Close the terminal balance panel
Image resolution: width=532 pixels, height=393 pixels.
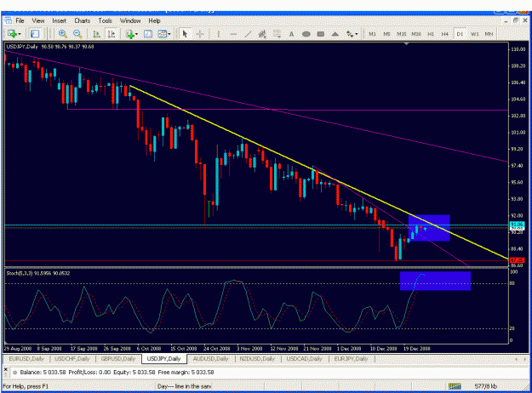5,369
